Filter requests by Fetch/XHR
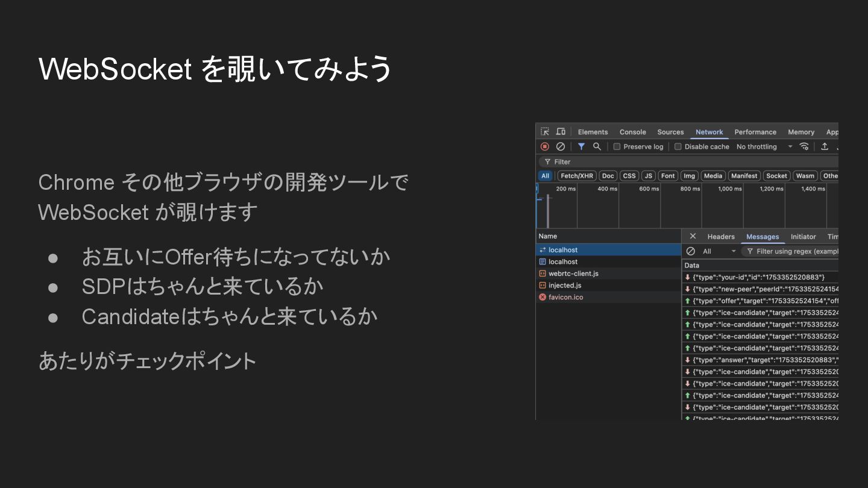Screen dimensions: 868x488 pyautogui.click(x=577, y=176)
